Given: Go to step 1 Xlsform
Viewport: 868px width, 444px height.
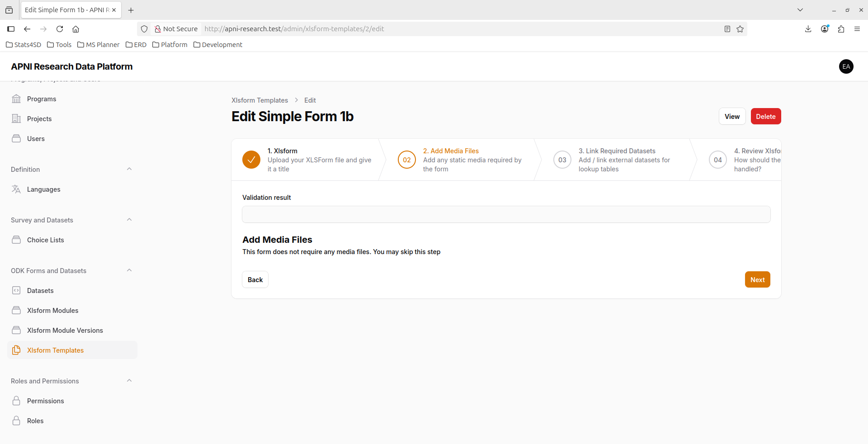Looking at the screenshot, I should coord(307,160).
